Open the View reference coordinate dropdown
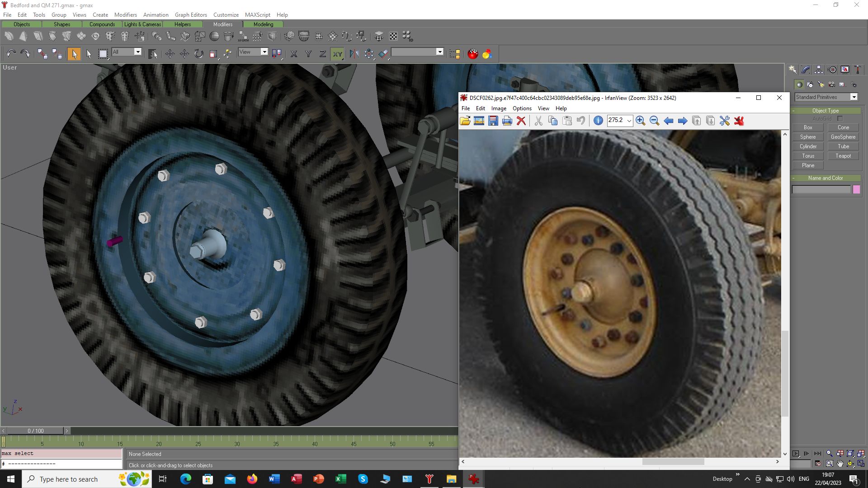Screen dimensions: 868x488 (x=264, y=52)
